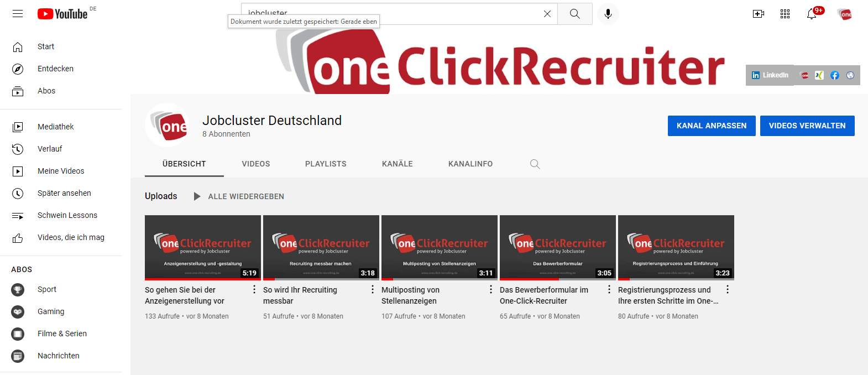Switch to the Übersicht tab

point(184,164)
